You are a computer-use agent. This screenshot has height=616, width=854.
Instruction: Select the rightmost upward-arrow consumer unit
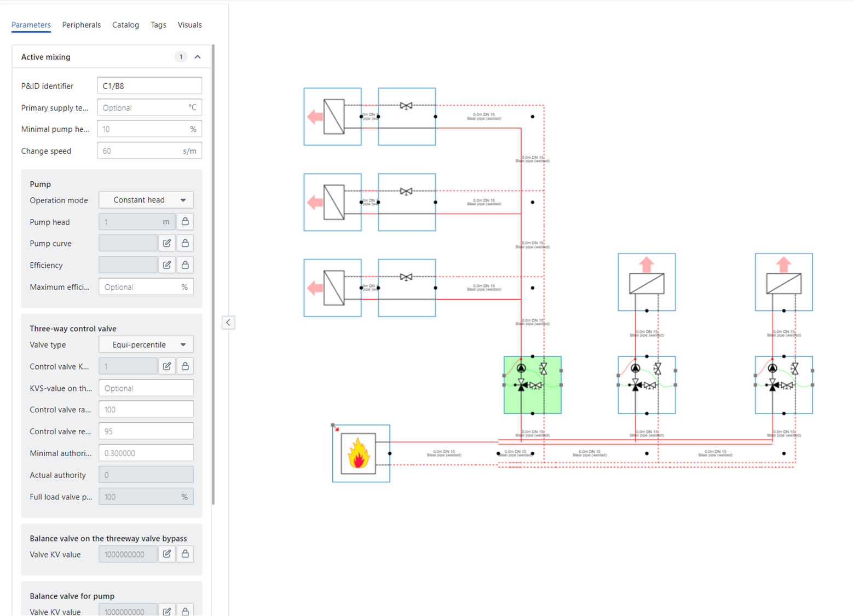783,282
